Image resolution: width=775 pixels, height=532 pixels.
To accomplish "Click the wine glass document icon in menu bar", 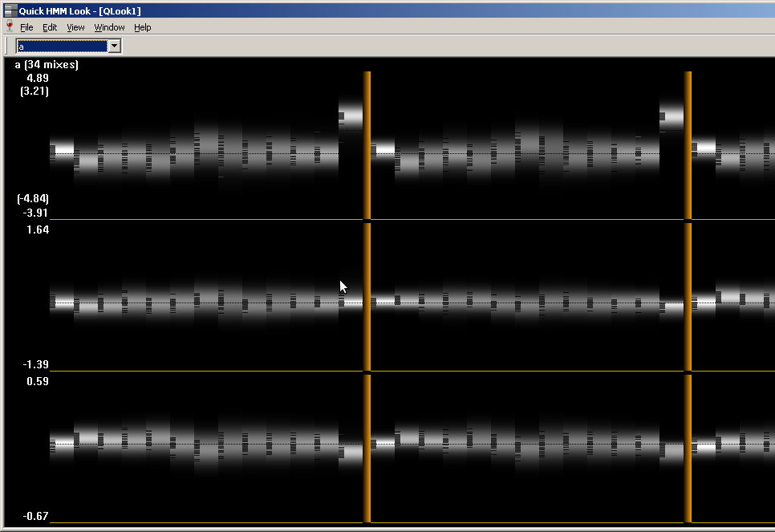I will [x=10, y=26].
